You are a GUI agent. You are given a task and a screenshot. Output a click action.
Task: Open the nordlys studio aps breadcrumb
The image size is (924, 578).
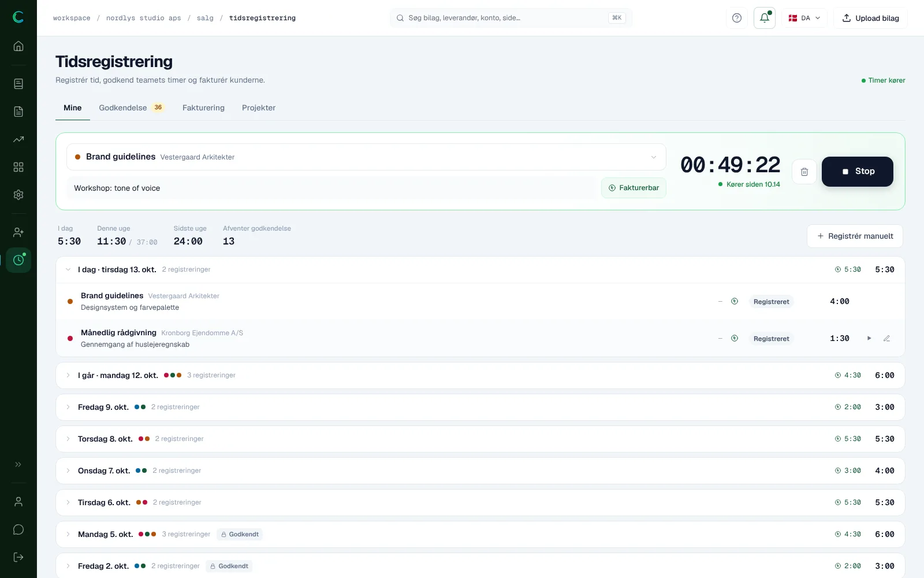[144, 18]
